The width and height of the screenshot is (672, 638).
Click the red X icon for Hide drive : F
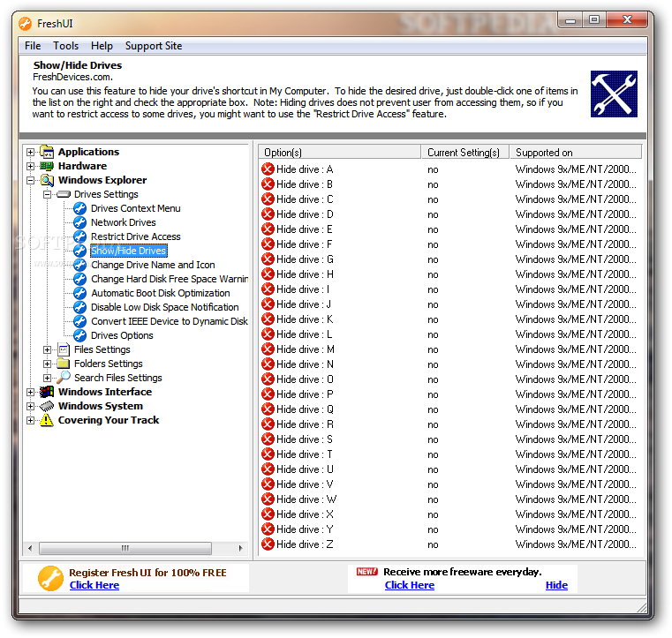pos(268,244)
